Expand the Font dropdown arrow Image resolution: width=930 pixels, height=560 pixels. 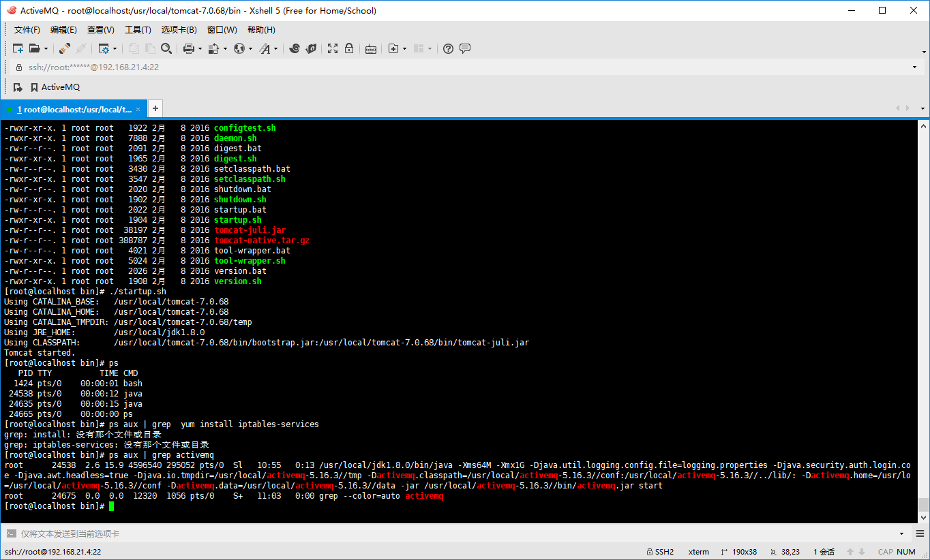(x=275, y=48)
